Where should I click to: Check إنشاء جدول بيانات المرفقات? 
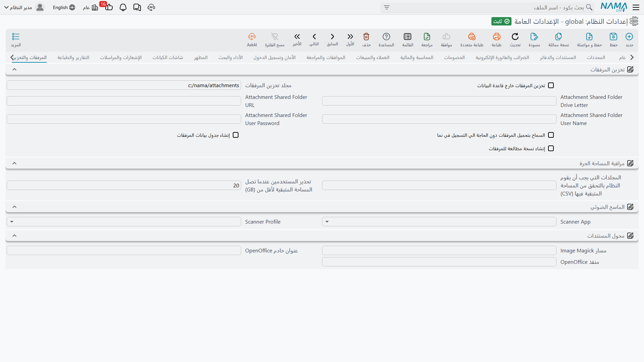click(x=236, y=135)
